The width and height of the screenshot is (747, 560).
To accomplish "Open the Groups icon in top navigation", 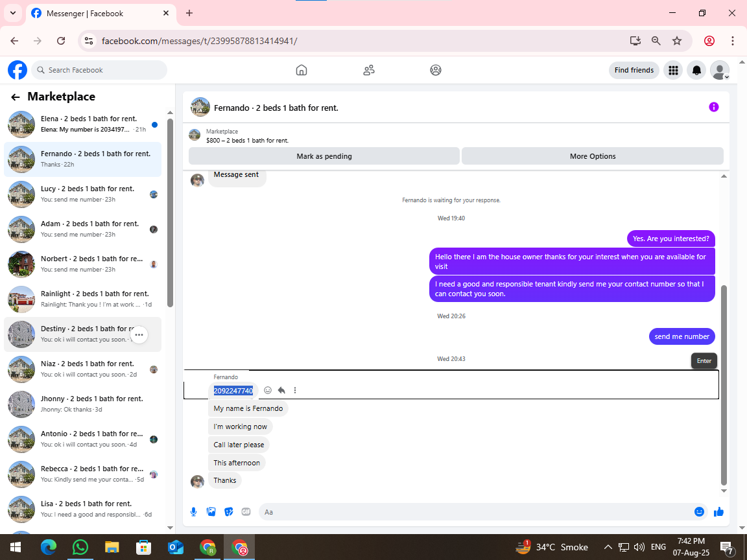I will coord(436,70).
